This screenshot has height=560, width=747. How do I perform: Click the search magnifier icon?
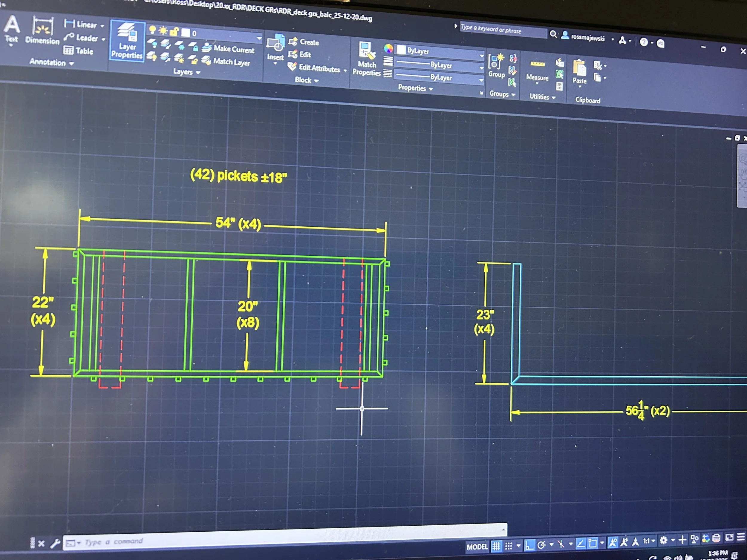point(553,34)
